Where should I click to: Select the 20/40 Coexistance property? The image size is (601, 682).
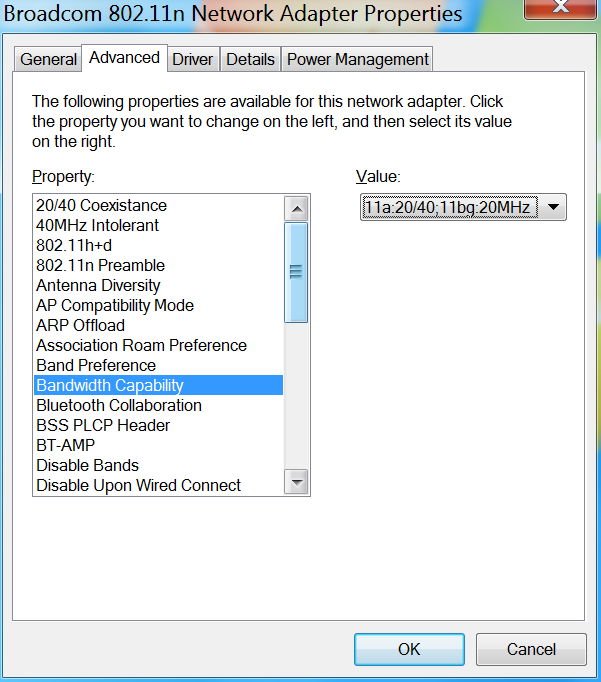tap(158, 205)
